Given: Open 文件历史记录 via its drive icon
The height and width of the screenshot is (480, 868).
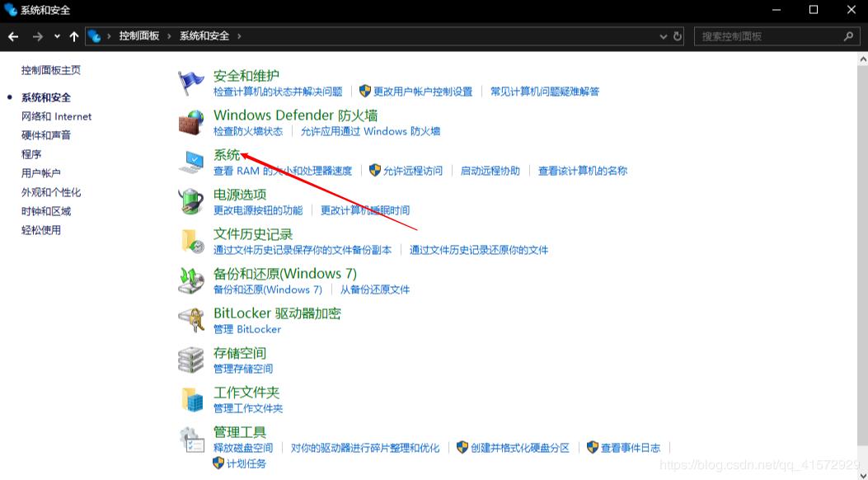Looking at the screenshot, I should (190, 240).
